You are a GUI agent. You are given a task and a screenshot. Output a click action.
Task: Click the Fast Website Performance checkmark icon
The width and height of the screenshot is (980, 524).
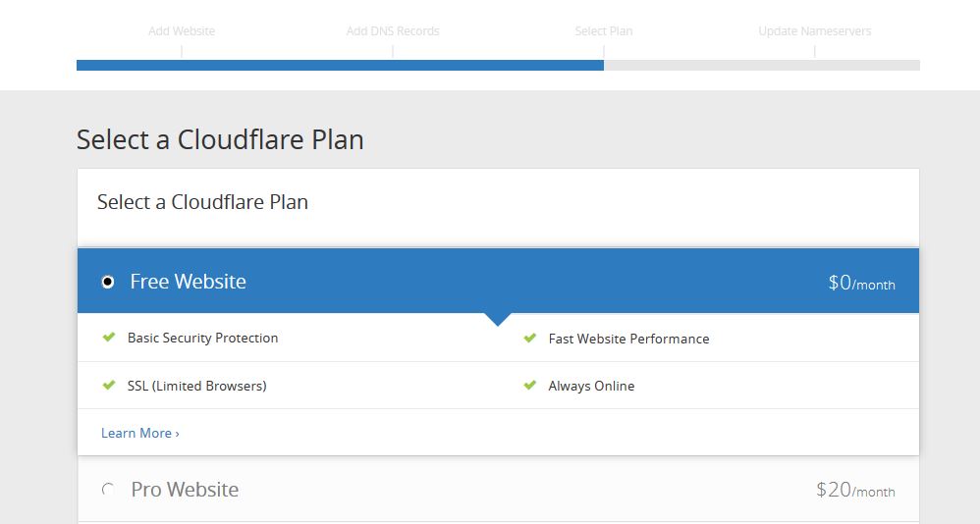(530, 338)
